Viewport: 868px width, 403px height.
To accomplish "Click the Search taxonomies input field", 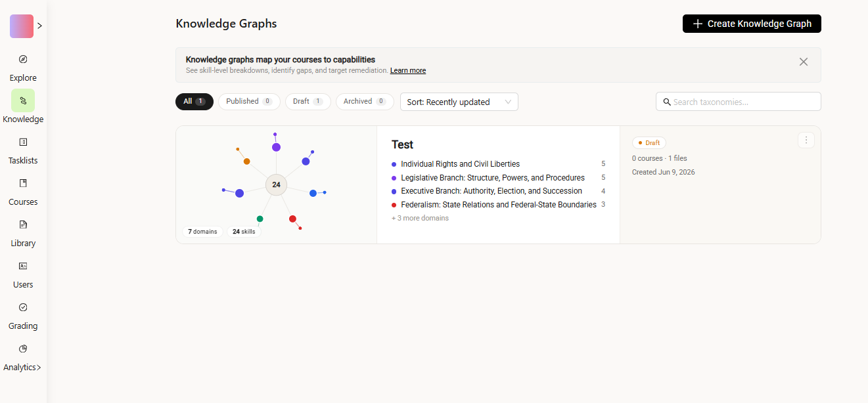I will (x=738, y=102).
